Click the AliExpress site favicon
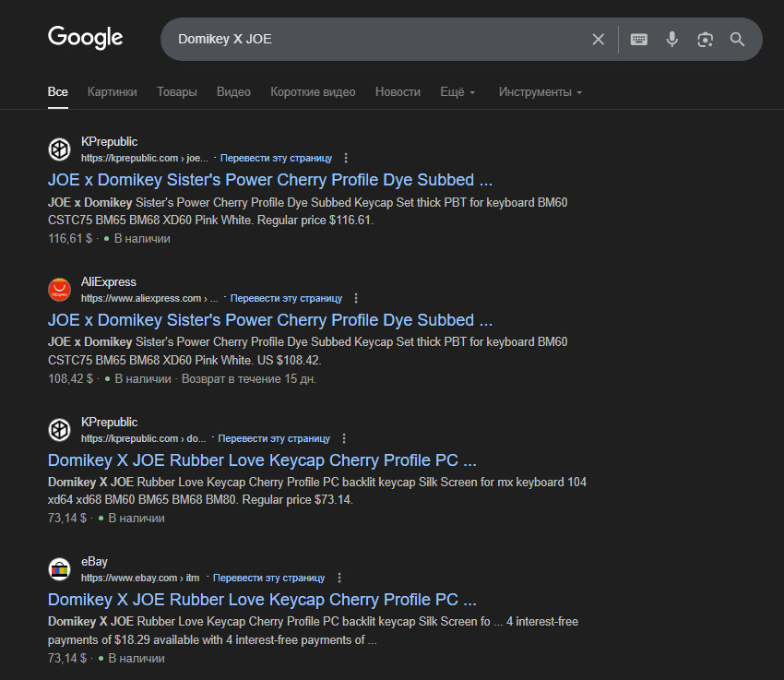The height and width of the screenshot is (680, 784). [59, 290]
